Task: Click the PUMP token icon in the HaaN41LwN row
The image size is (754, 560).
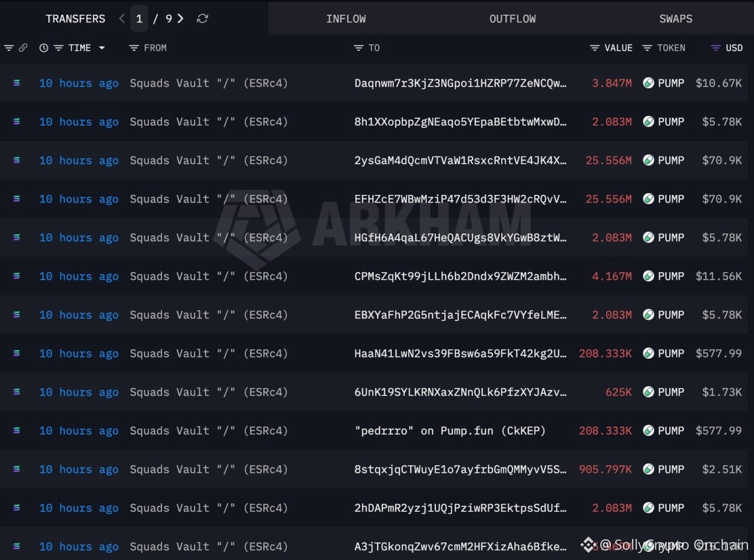Action: tap(649, 353)
